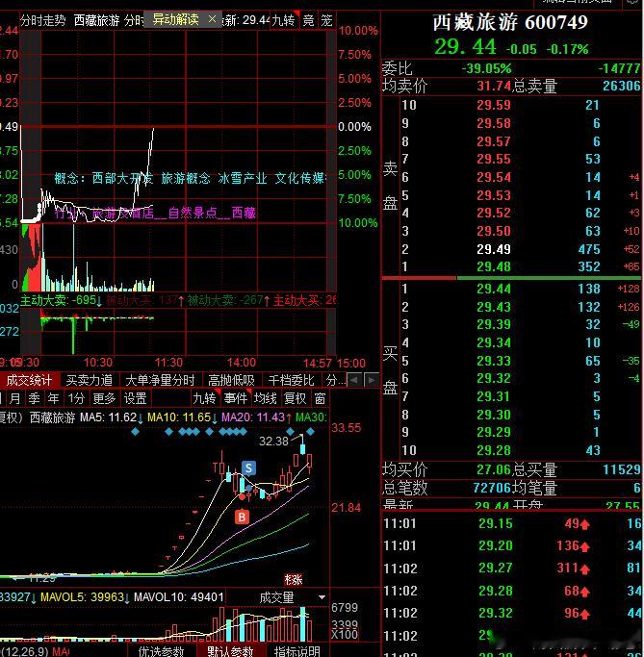Viewport: 644px width, 657px height.
Task: Select sell level 2 price 29.49
Action: pos(494,249)
